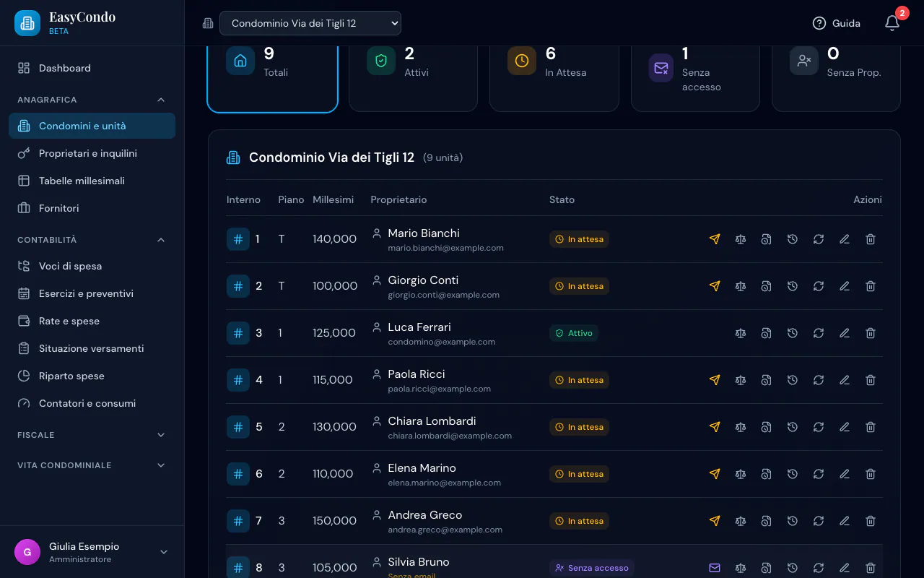This screenshot has width=924, height=578.
Task: Open Giulia Esempio user menu
Action: 92,552
